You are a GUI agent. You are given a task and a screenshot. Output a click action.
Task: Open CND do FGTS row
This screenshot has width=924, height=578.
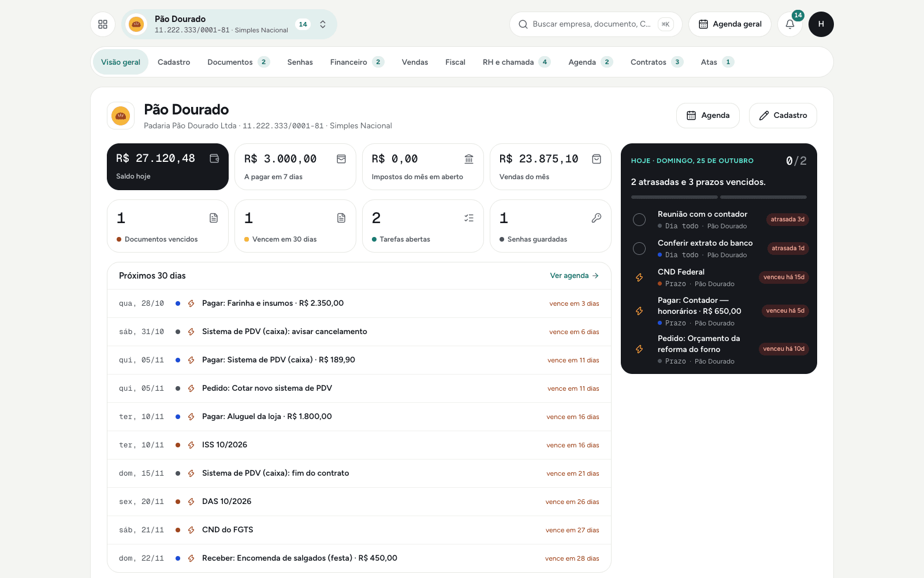click(x=359, y=530)
